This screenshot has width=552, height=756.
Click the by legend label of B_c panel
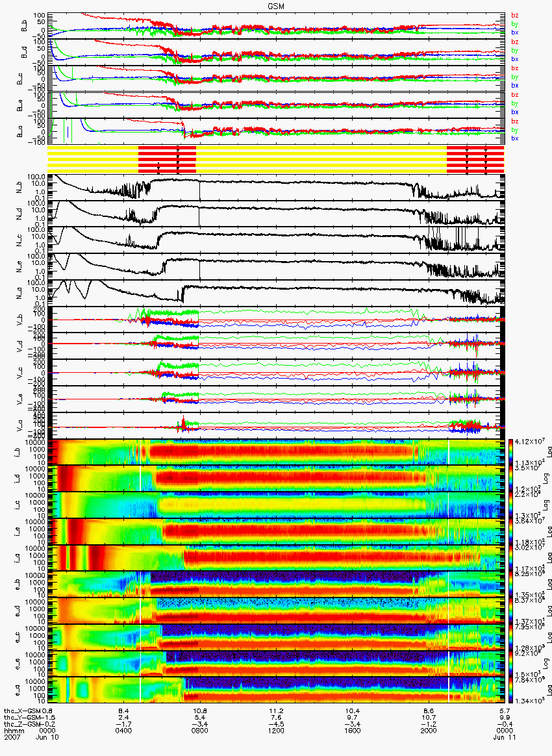click(515, 77)
